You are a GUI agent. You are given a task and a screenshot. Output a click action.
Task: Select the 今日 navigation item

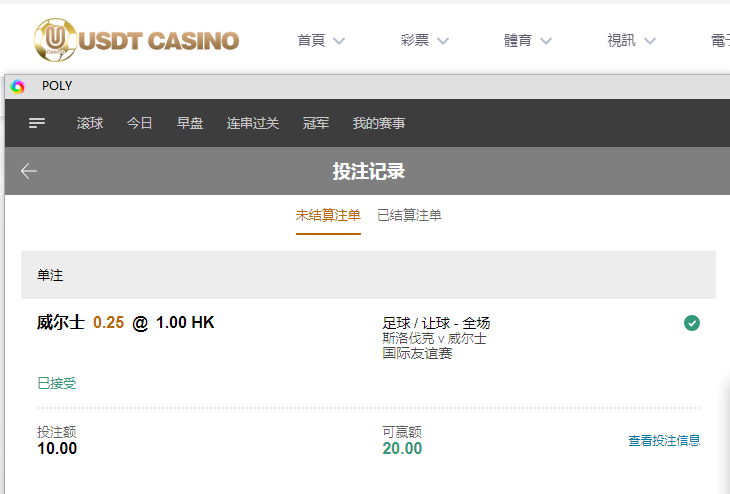click(x=140, y=123)
